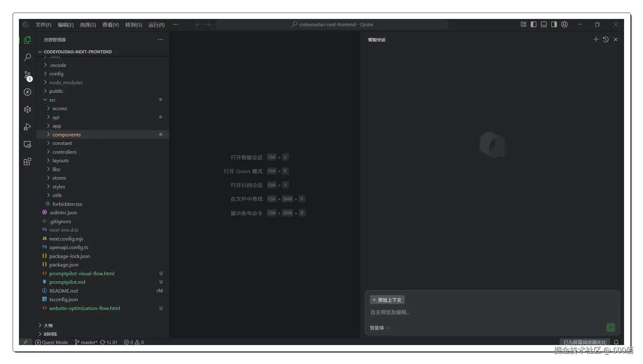Toggle bottom panel visibility layout icon
643x364 pixels.
tap(544, 24)
